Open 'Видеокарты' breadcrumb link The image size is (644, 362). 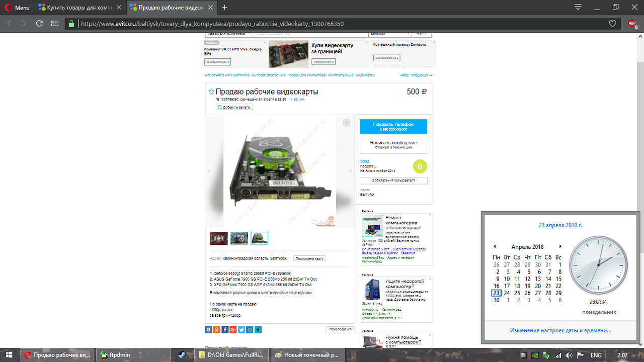[365, 75]
